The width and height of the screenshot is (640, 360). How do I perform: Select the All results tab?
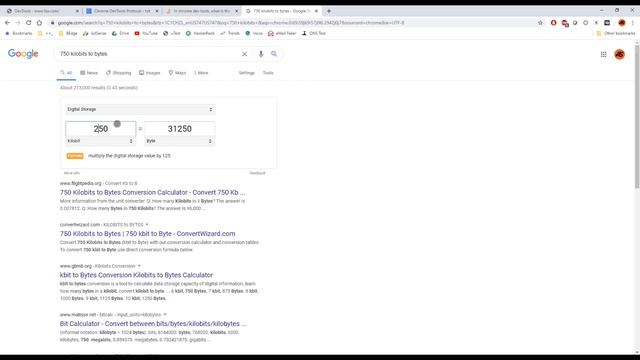coord(66,73)
